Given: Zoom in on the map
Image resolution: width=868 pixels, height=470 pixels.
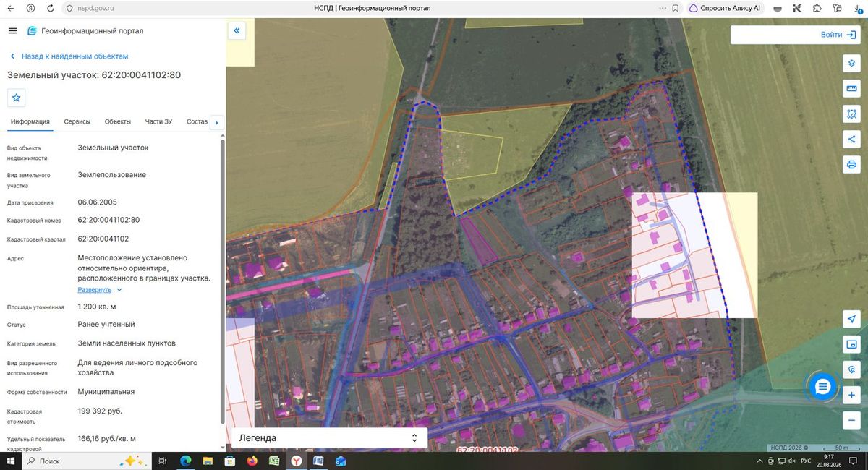Looking at the screenshot, I should point(851,395).
